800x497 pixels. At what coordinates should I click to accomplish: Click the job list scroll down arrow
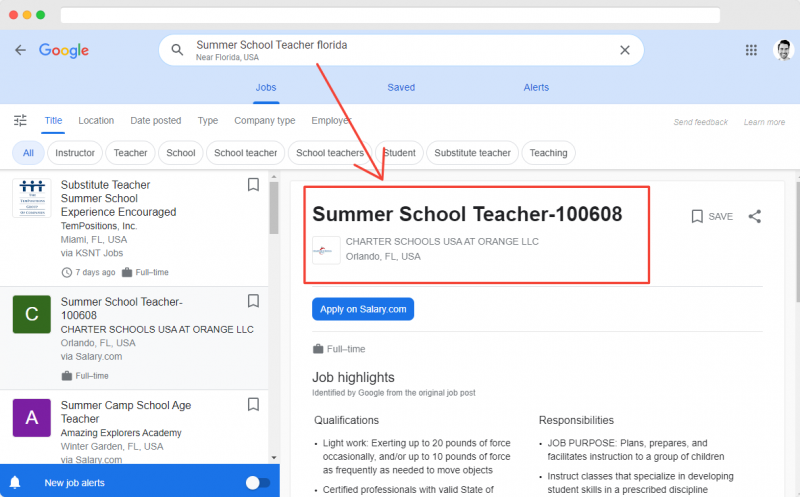[x=274, y=458]
